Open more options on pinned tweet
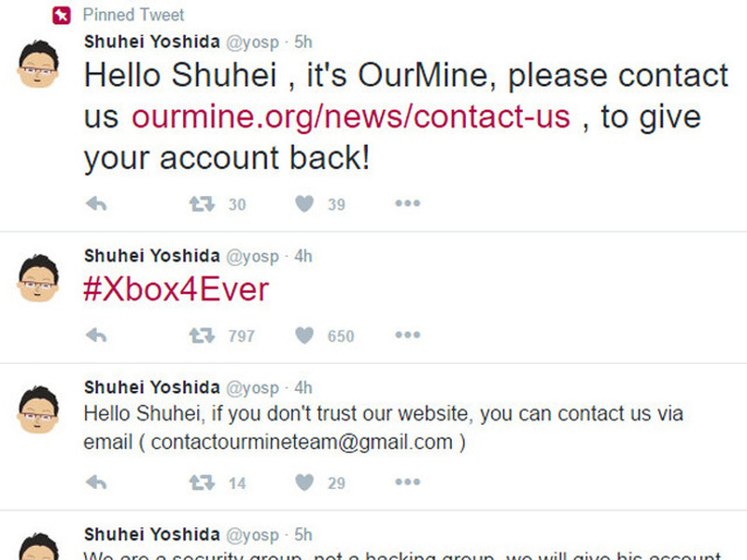Image resolution: width=747 pixels, height=560 pixels. pos(407,203)
